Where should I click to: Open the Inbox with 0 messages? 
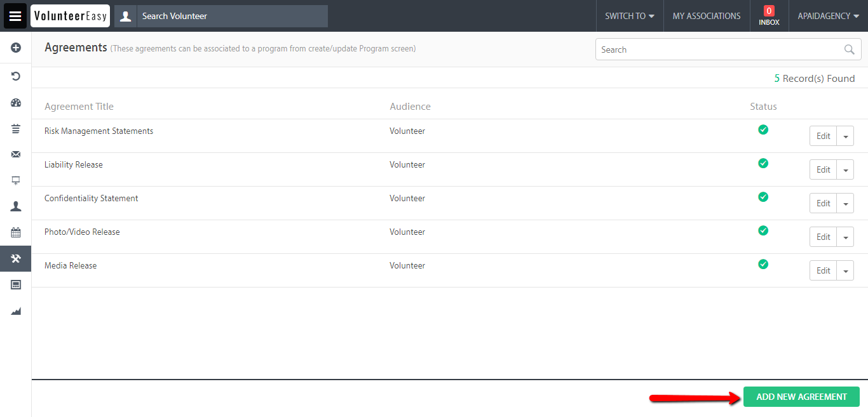click(x=769, y=16)
